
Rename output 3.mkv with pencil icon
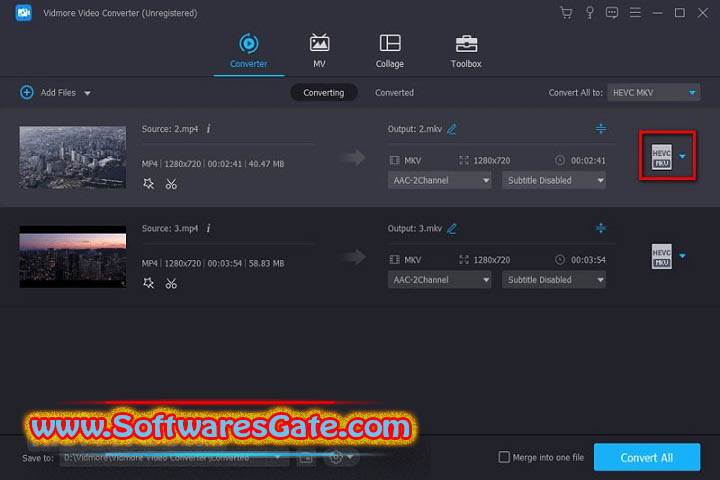click(x=452, y=228)
